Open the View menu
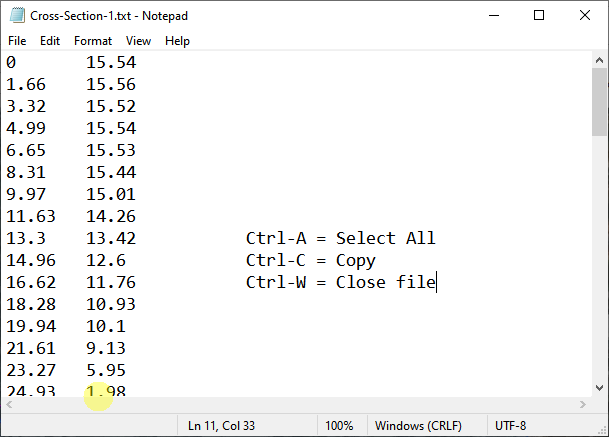Viewport: 609px width, 437px height. (x=139, y=41)
